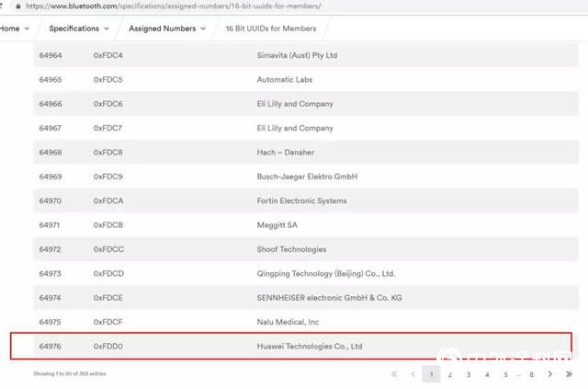Select cell 'Automatic Labs'
588x389 pixels.
coord(285,80)
